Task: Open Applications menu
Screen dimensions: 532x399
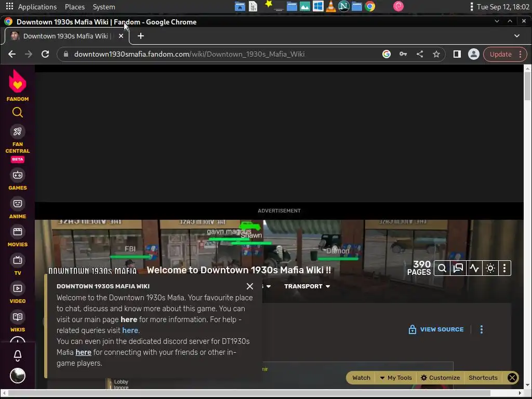Action: click(37, 7)
